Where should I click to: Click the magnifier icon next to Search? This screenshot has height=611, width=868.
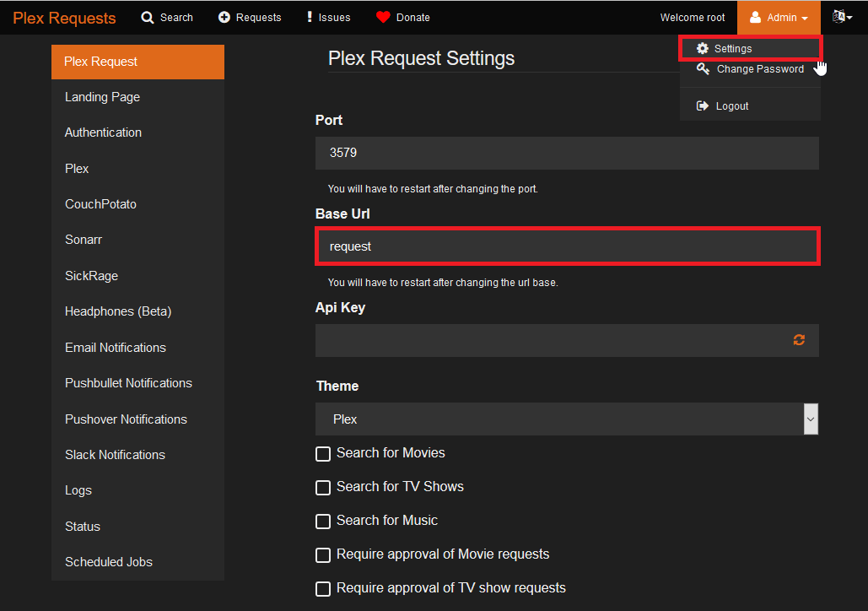click(148, 18)
